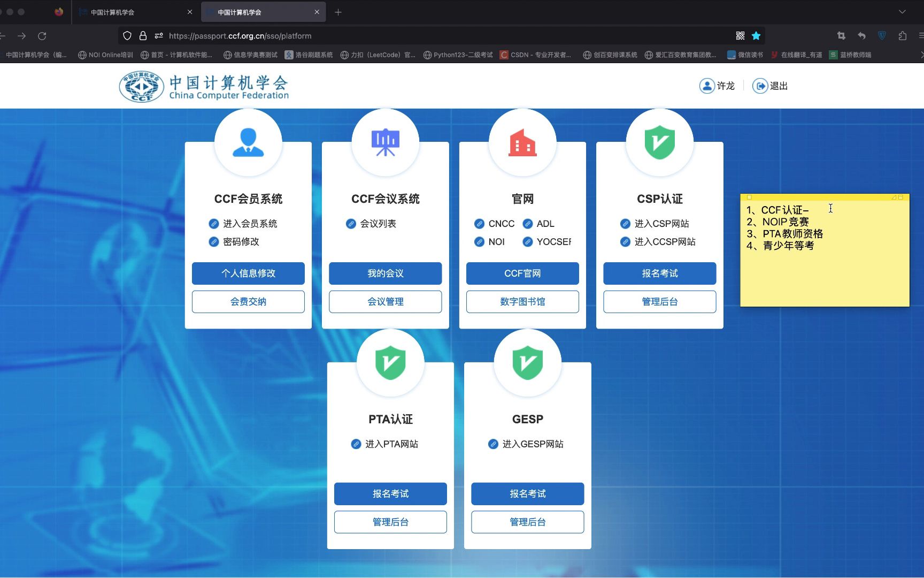
Task: Click the screenshot crop icon in toolbar
Action: (841, 36)
